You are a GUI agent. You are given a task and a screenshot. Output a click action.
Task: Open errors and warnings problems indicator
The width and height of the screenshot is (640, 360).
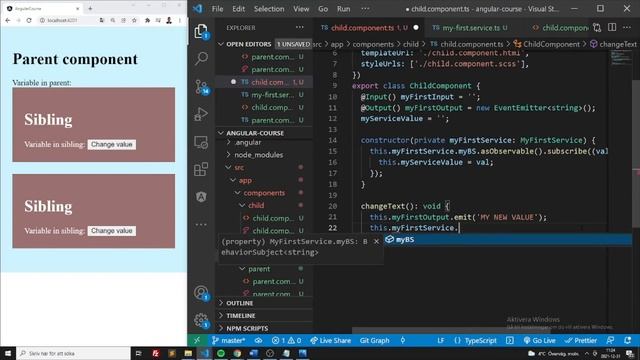tap(287, 340)
